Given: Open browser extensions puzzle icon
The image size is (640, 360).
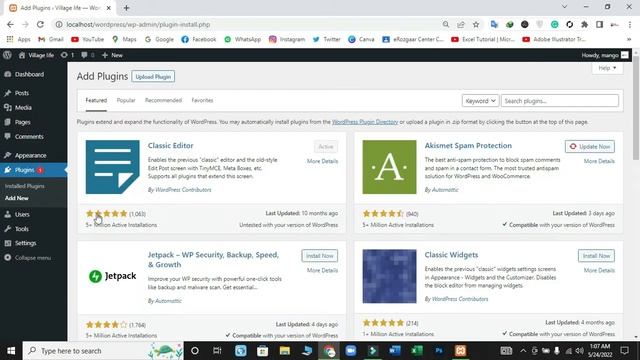Looking at the screenshot, I should pyautogui.click(x=584, y=24).
